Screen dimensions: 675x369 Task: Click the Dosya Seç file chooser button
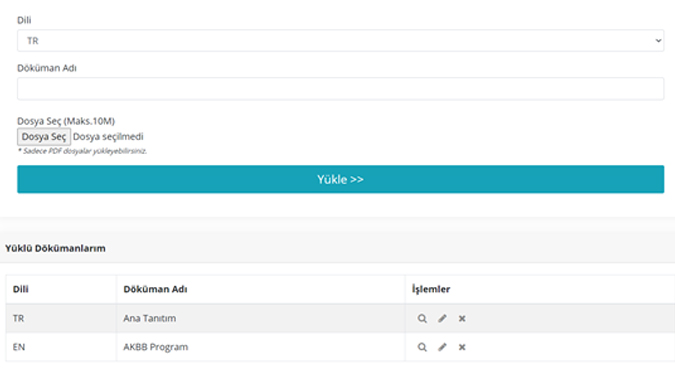[x=44, y=137]
